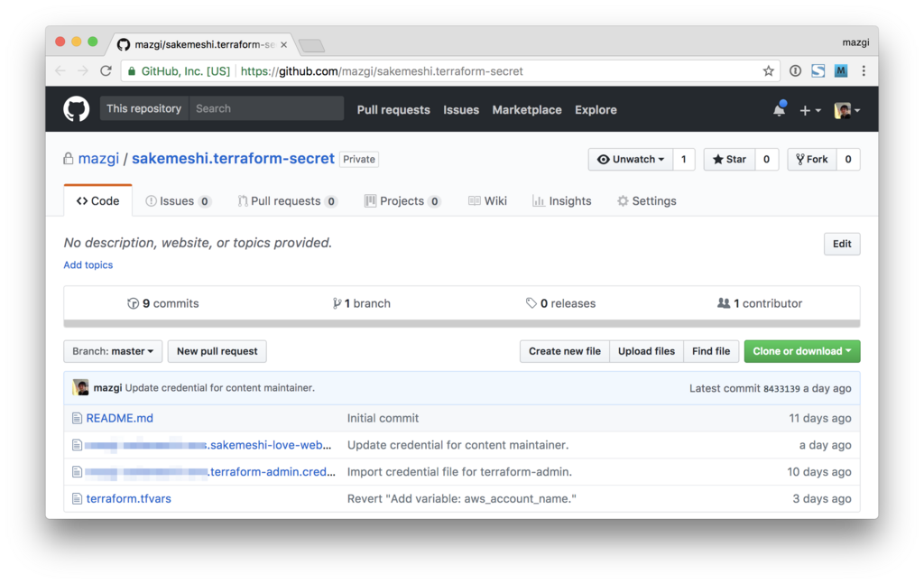Open the plus create-new menu

(x=809, y=110)
